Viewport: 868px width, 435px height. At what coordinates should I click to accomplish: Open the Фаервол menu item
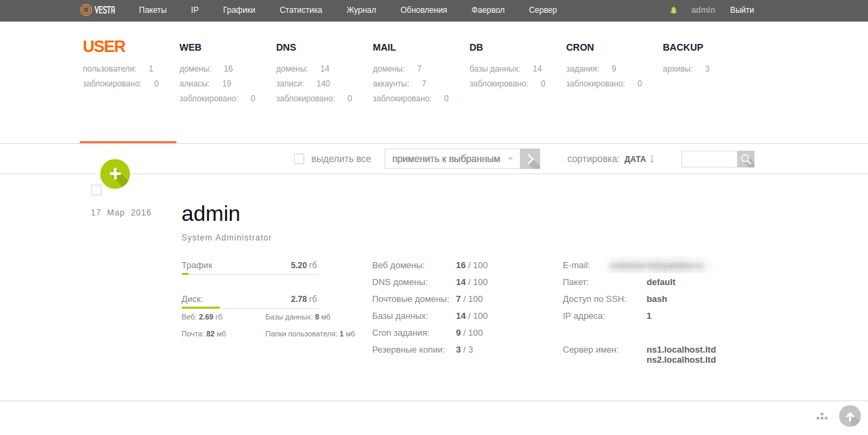point(488,10)
